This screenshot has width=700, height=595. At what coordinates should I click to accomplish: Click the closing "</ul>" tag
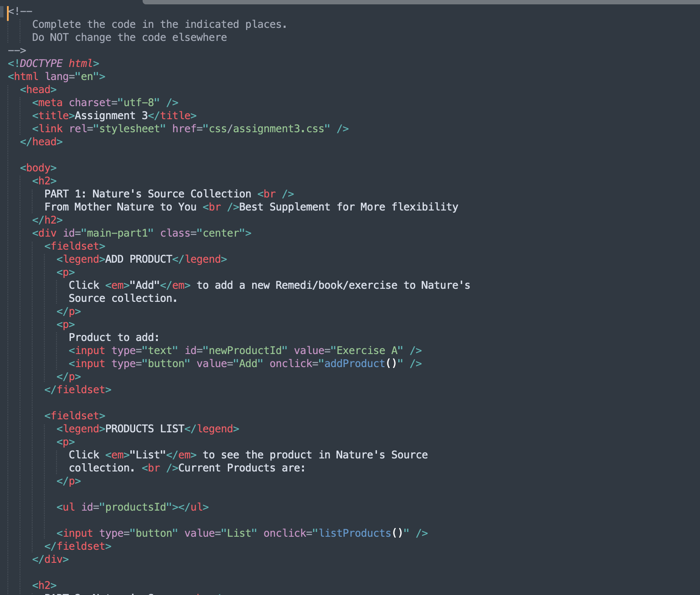(193, 507)
